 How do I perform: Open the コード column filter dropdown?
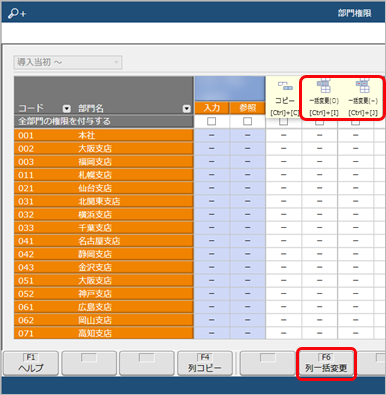[x=67, y=109]
